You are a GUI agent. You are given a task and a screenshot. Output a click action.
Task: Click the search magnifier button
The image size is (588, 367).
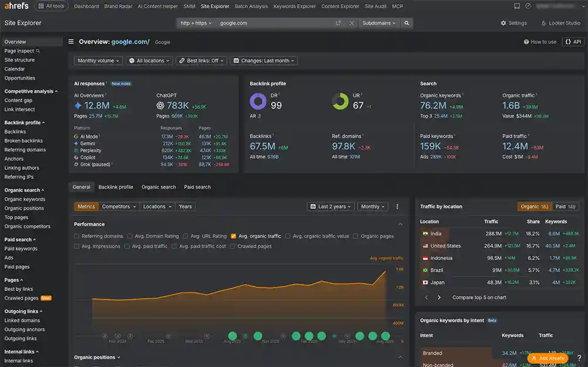point(406,23)
